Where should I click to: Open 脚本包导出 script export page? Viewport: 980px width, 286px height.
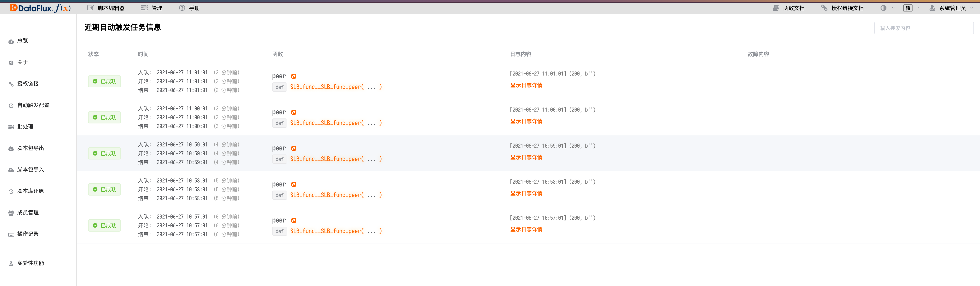30,148
